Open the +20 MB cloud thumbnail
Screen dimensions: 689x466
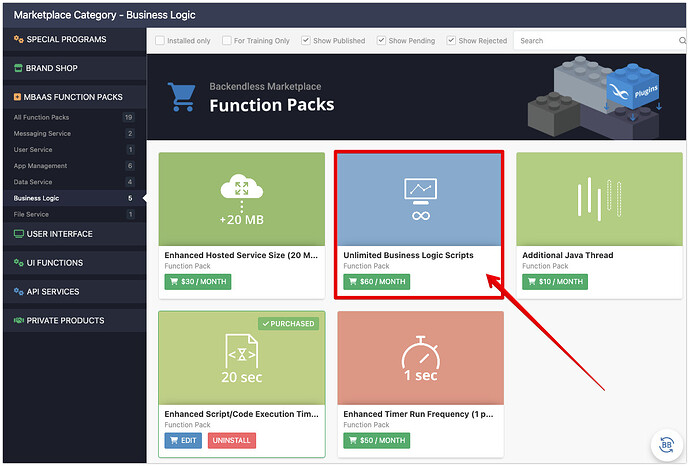click(x=242, y=199)
